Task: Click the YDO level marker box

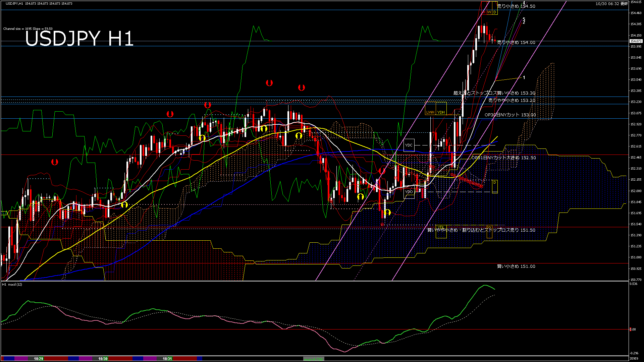Action: (x=409, y=192)
